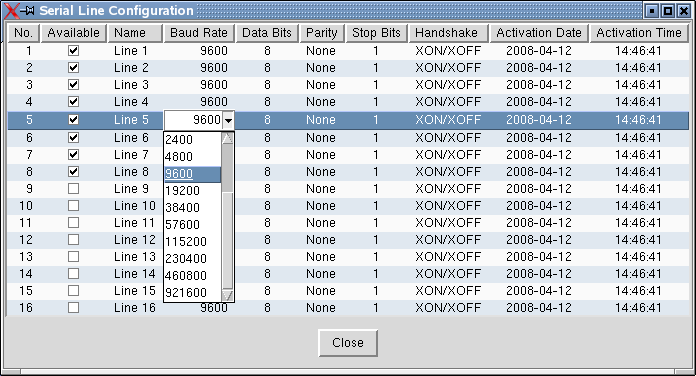The width and height of the screenshot is (696, 376).
Task: Click the Line 16 baud rate 9600 cell
Action: point(199,309)
